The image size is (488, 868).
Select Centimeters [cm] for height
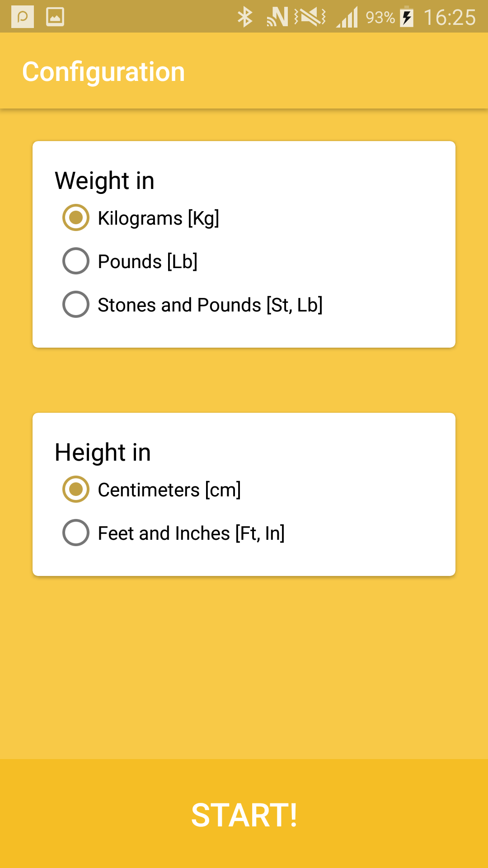tap(75, 489)
